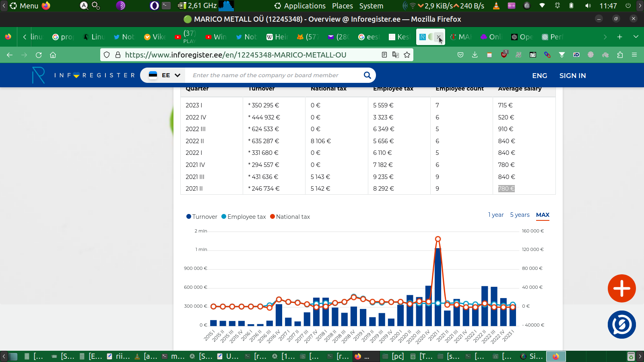Toggle the Turnover series in the chart legend
The image size is (644, 362).
[202, 217]
